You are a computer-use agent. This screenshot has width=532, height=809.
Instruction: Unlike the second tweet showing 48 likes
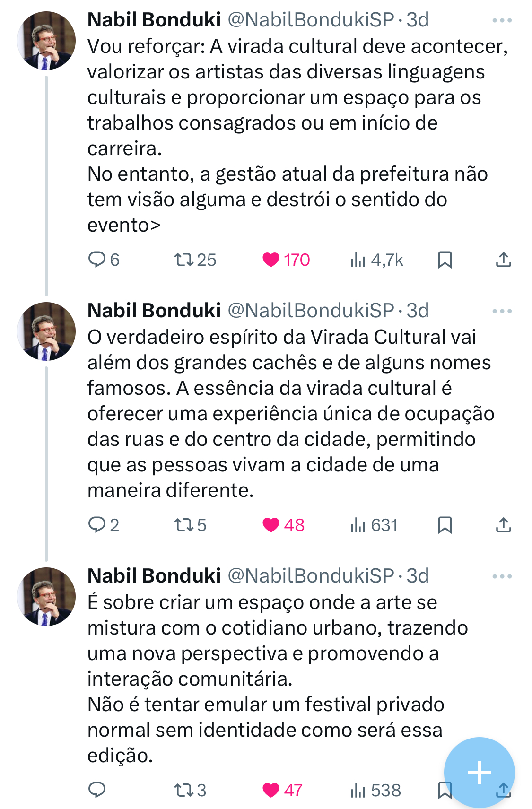click(272, 524)
